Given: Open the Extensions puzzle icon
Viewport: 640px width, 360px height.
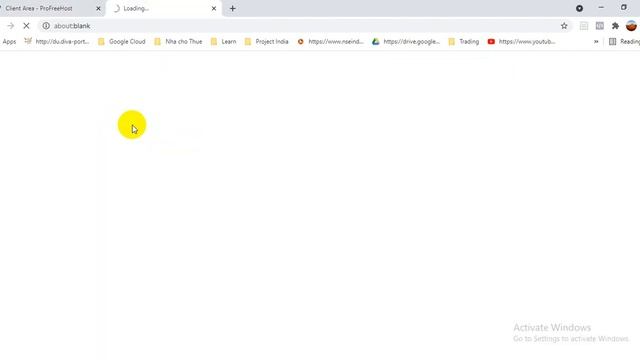Looking at the screenshot, I should (615, 26).
